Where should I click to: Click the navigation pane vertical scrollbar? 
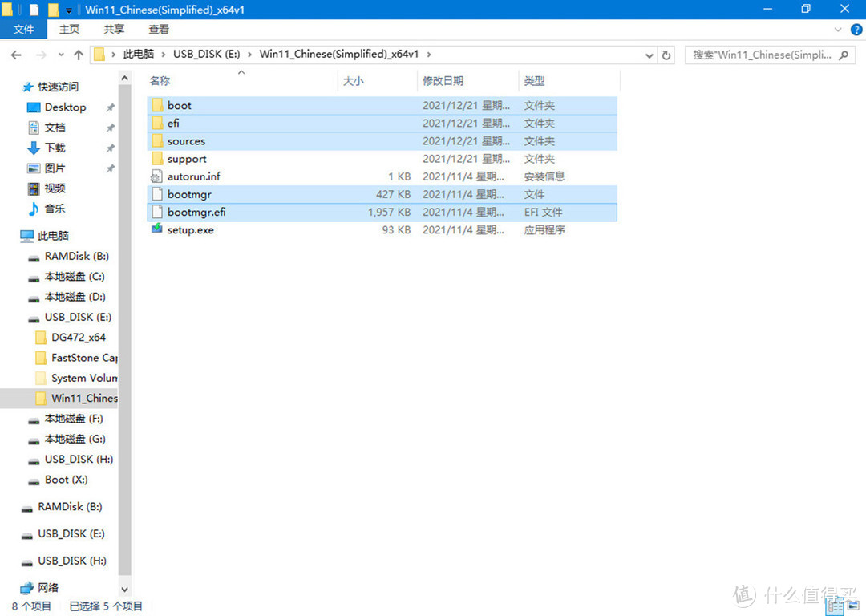pos(124,321)
